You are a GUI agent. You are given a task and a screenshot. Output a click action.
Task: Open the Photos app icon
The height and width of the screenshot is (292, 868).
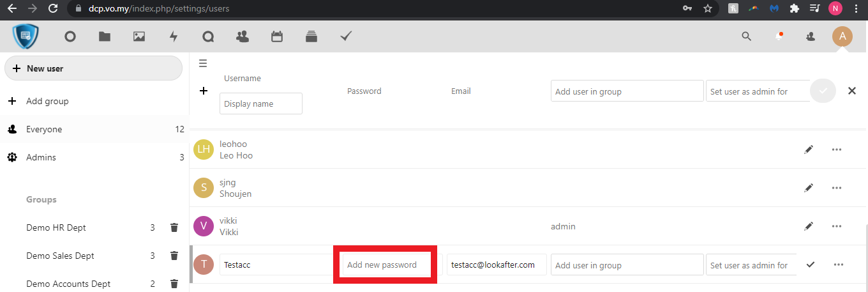click(139, 36)
